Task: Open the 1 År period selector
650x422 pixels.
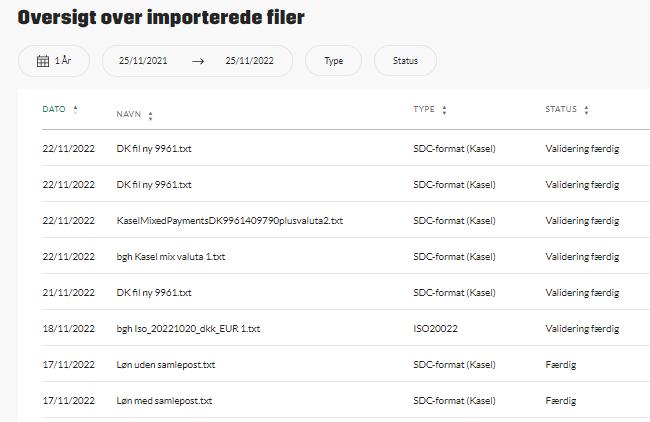Action: (54, 61)
